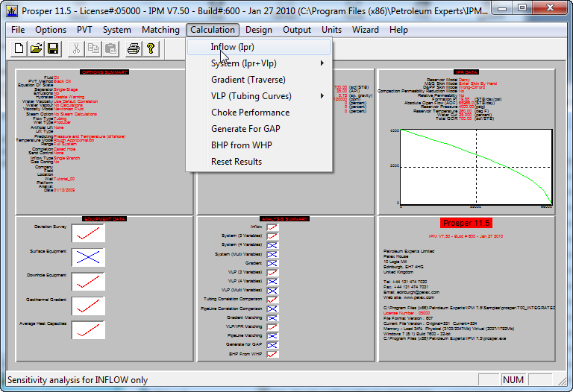The image size is (573, 392).
Task: Click the New file toolbar icon
Action: 19,48
